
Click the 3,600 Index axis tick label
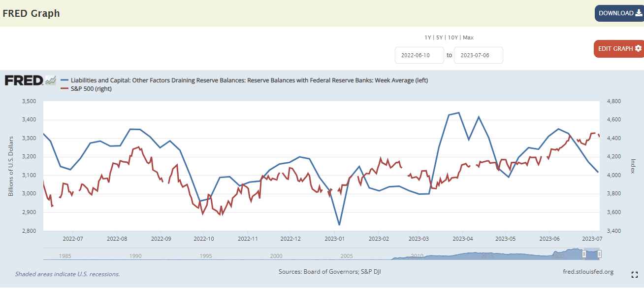coord(613,212)
